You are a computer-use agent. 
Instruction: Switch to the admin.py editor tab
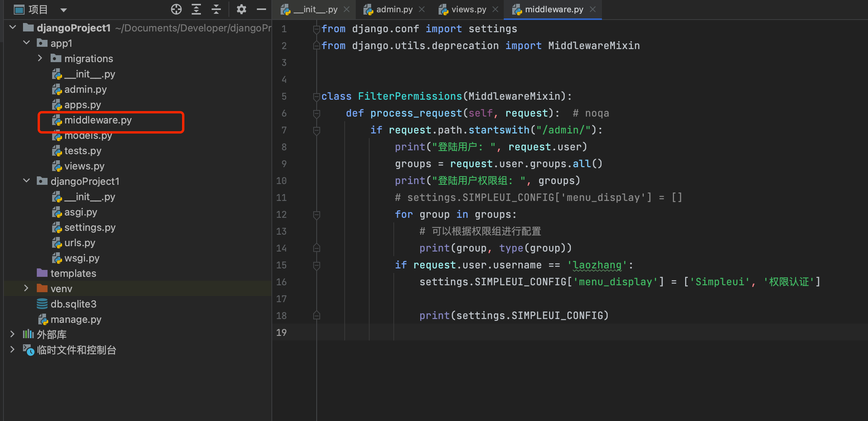pyautogui.click(x=395, y=10)
